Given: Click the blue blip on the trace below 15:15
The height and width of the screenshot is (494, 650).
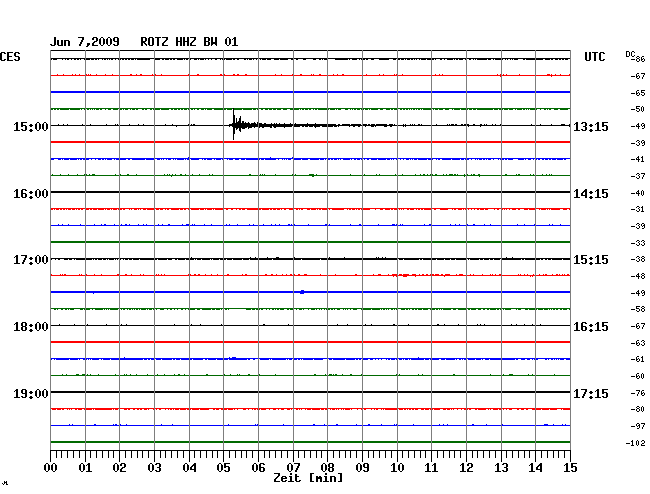Looking at the screenshot, I should [x=302, y=292].
